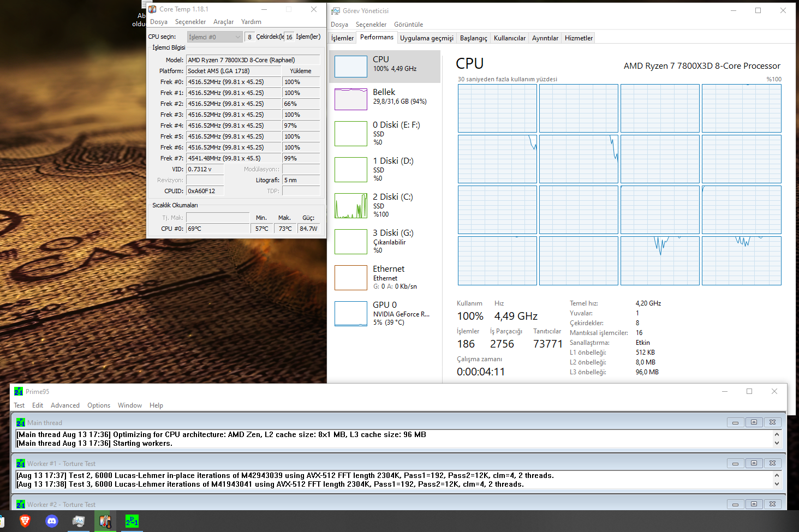Click the Frek #7 value 4541.48MHz
The image size is (799, 532).
pyautogui.click(x=234, y=158)
